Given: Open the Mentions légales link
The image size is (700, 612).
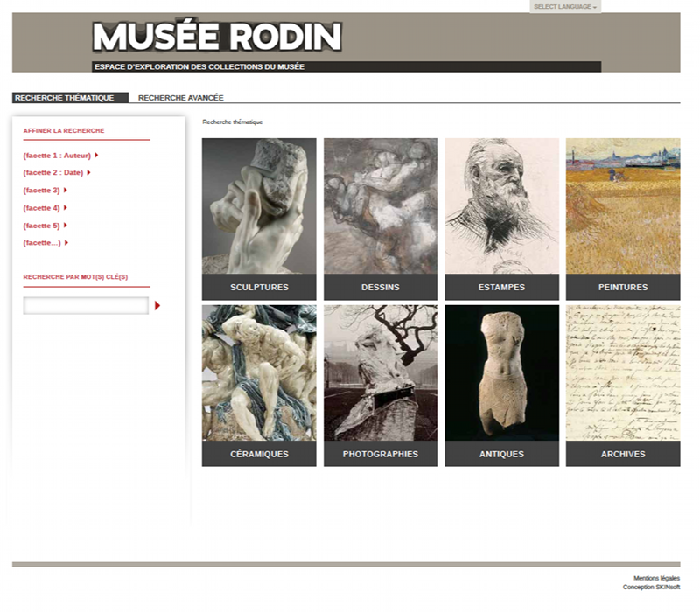Looking at the screenshot, I should pyautogui.click(x=657, y=578).
